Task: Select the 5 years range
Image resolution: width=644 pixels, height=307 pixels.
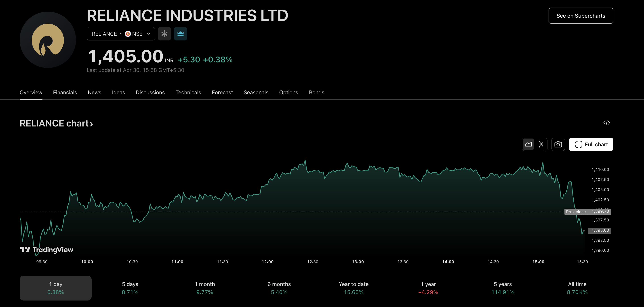Action: coord(503,288)
